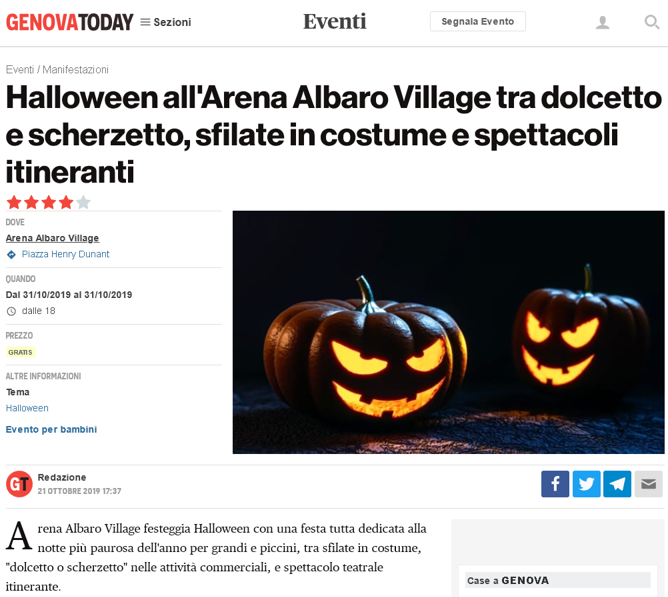Image resolution: width=668 pixels, height=597 pixels.
Task: Open Evento per bambini link
Action: [x=51, y=430]
